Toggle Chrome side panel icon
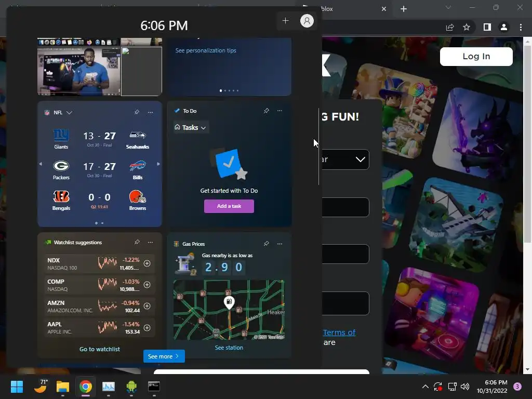This screenshot has height=399, width=532. tap(487, 27)
